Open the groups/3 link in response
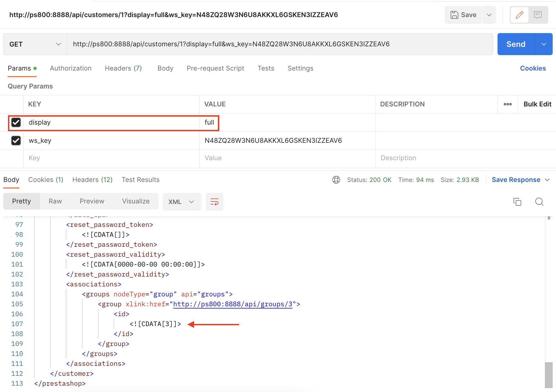Screen dimensions: 556x392 click(232, 304)
